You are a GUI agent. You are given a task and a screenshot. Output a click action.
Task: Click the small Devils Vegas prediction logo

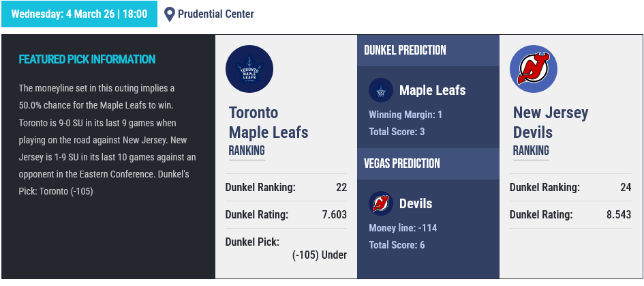click(x=380, y=203)
